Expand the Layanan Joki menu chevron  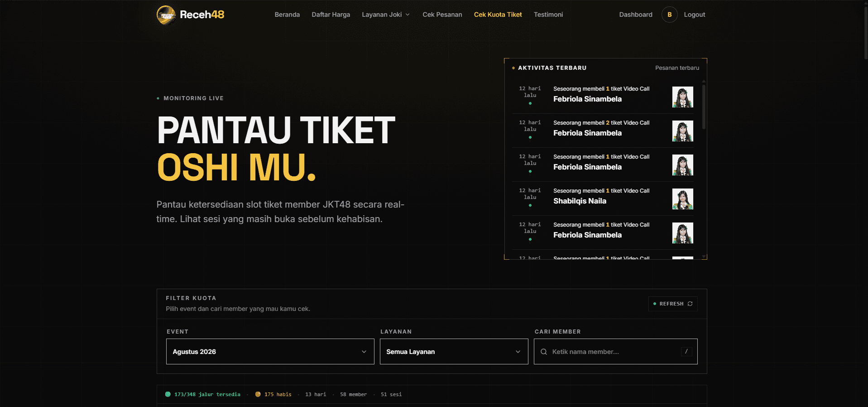[408, 15]
